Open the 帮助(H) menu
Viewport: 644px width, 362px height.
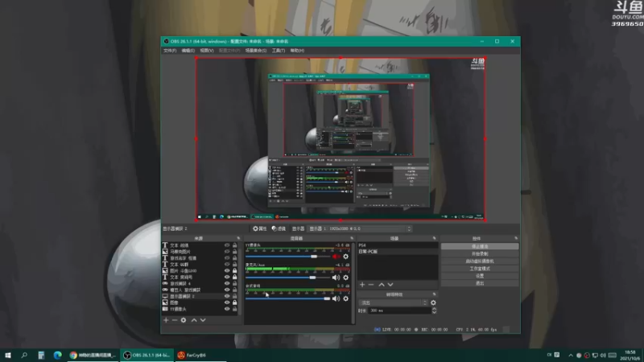coord(297,51)
